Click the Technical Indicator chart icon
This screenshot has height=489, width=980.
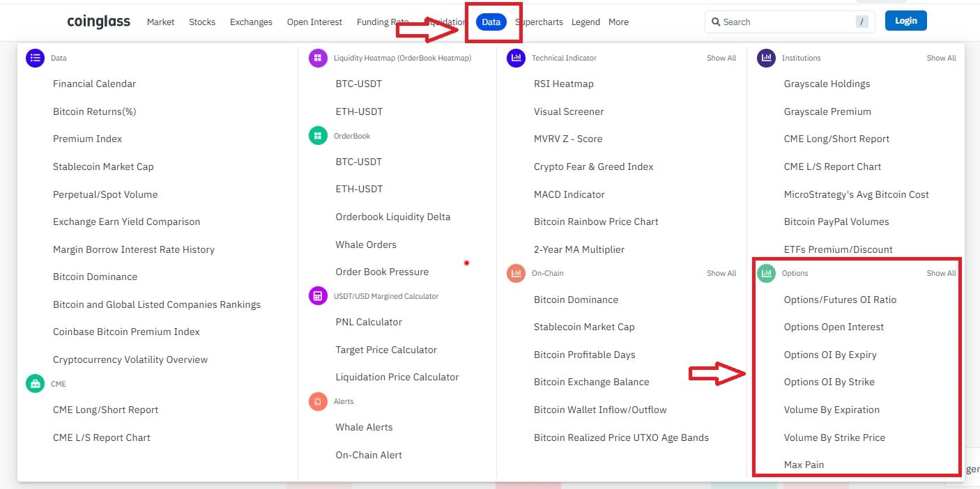516,58
